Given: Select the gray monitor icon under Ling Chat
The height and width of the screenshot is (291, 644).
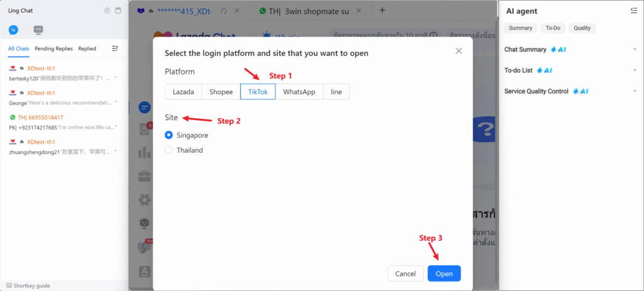Looking at the screenshot, I should 38,30.
